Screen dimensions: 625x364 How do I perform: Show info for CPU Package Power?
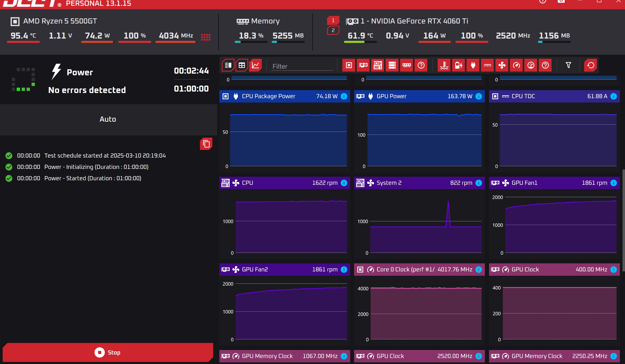[344, 96]
